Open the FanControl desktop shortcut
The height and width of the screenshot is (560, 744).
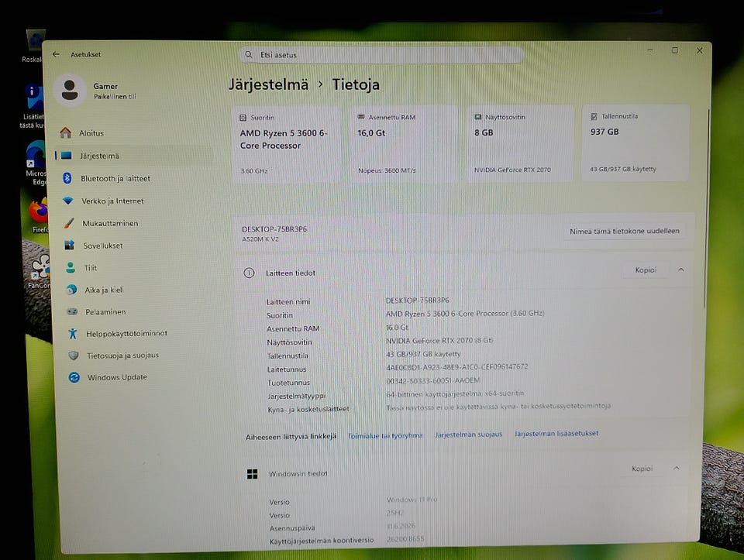pos(39,272)
